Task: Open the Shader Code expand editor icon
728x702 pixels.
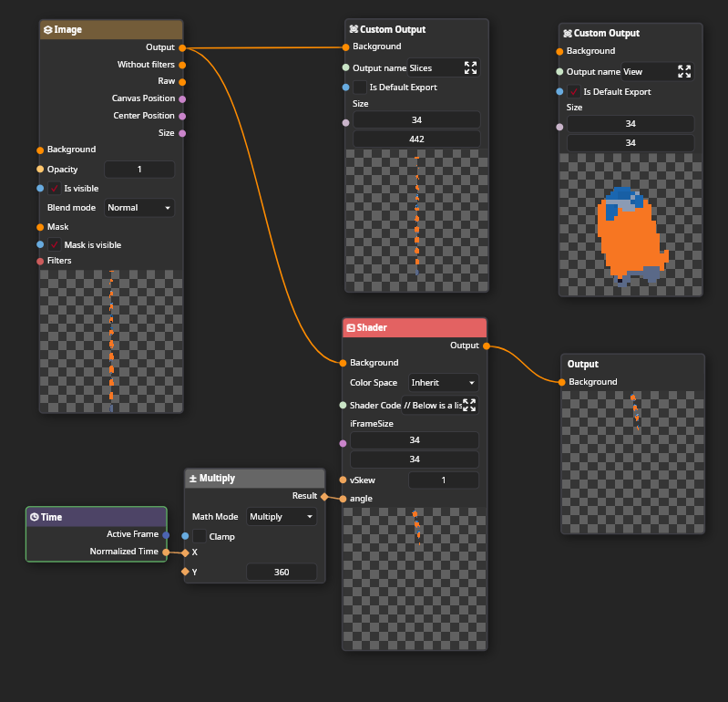Action: (x=469, y=405)
